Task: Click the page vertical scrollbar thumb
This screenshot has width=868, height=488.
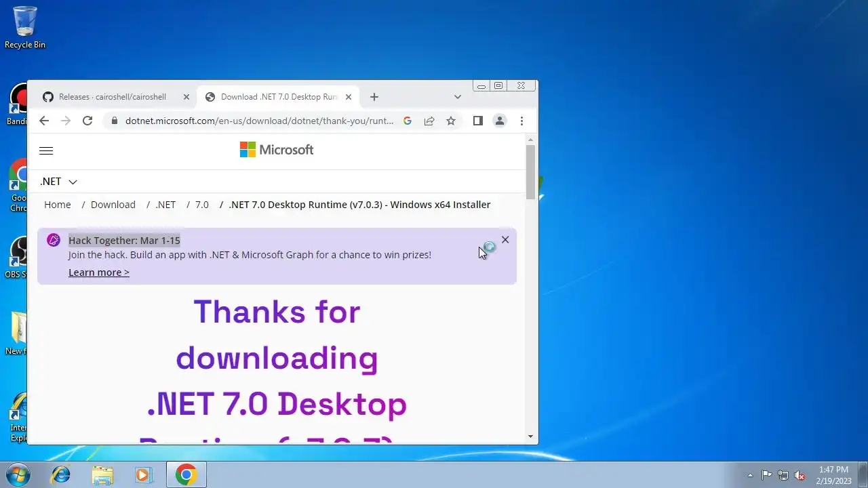Action: (x=530, y=171)
